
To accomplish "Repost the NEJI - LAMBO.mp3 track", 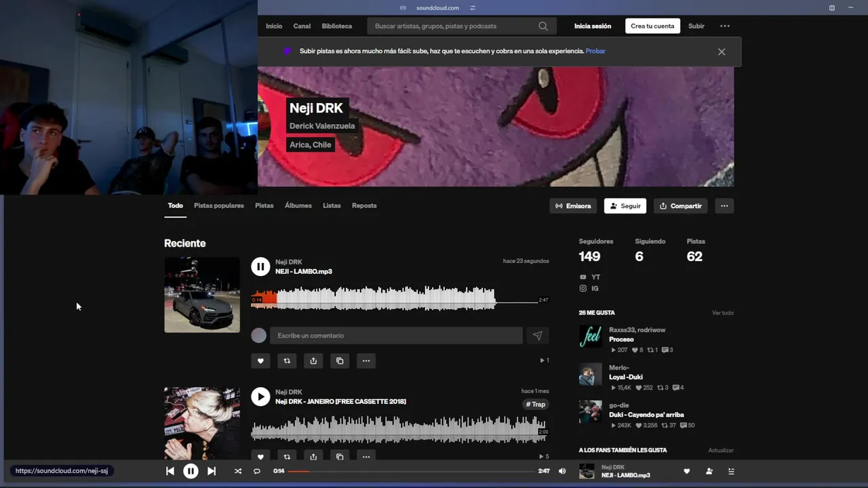I will [x=287, y=361].
